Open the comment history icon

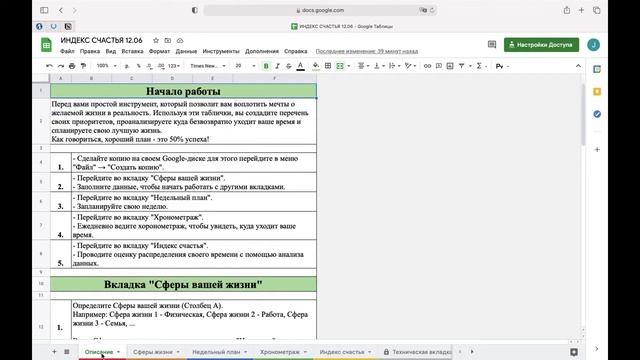(x=492, y=44)
